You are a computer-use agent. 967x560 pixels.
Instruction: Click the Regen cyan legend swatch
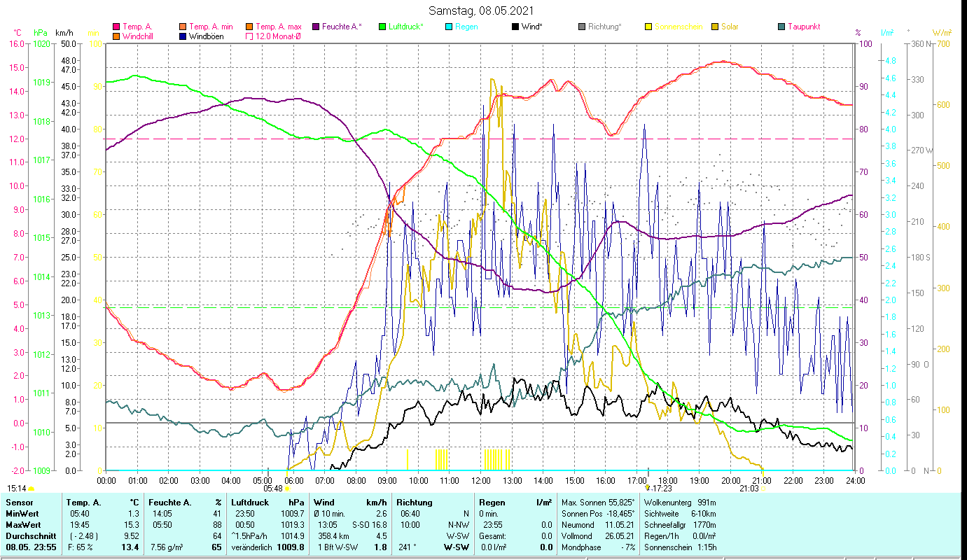coord(447,27)
